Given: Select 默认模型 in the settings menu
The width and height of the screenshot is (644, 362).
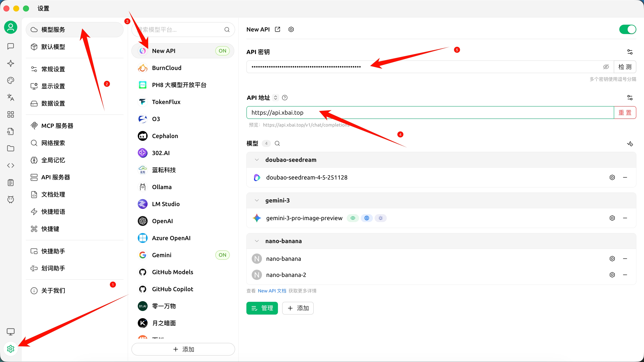Looking at the screenshot, I should [53, 47].
